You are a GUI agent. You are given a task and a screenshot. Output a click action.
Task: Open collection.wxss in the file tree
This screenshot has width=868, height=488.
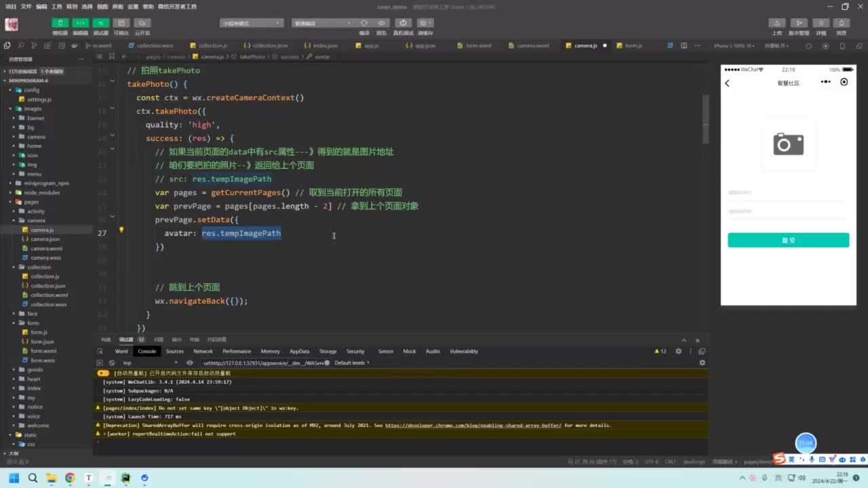click(x=48, y=304)
